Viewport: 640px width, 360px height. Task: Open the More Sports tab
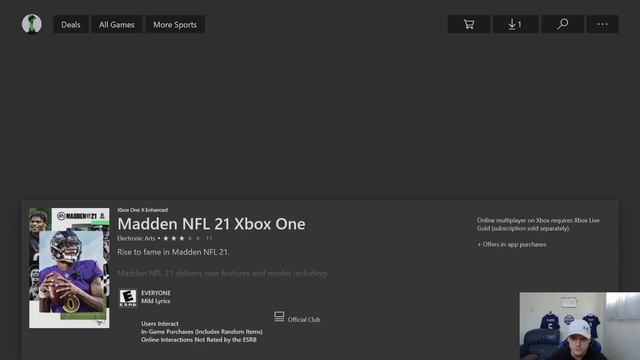click(x=175, y=24)
